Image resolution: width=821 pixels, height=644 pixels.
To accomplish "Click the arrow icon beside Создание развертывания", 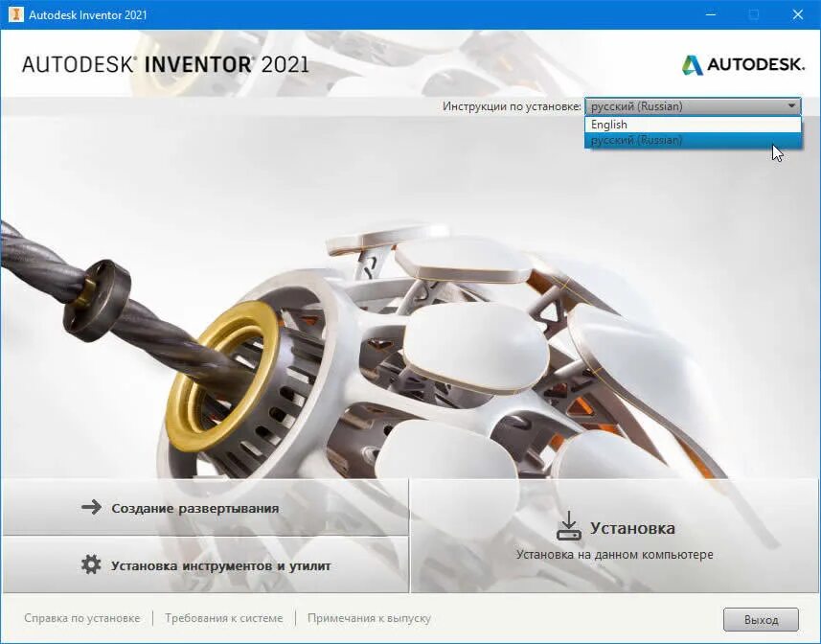I will (92, 507).
